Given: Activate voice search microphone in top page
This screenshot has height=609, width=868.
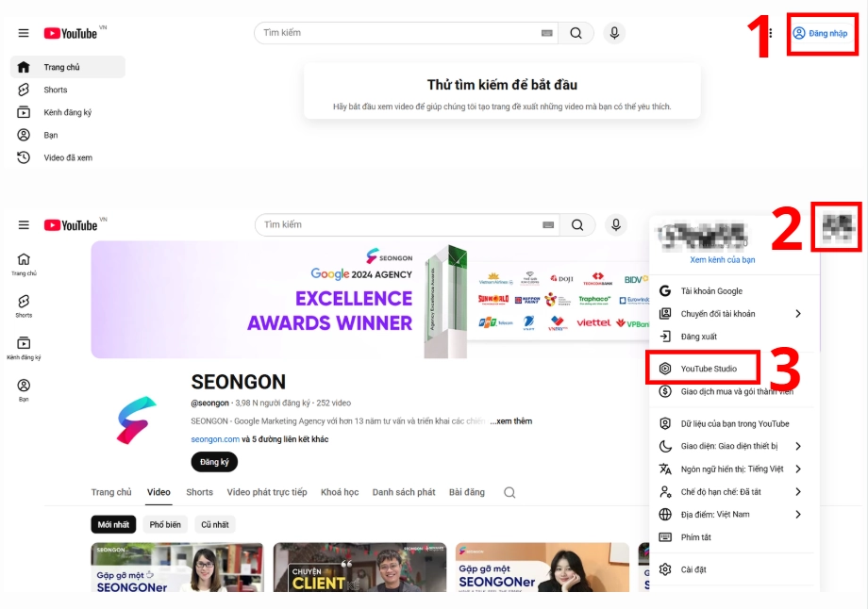Looking at the screenshot, I should tap(614, 33).
